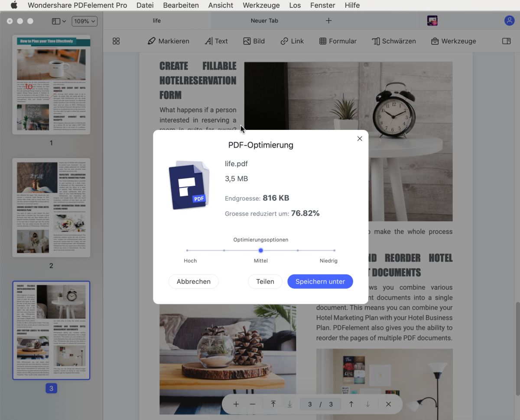This screenshot has height=420, width=520.
Task: Select the Schwärzen tool
Action: (394, 41)
